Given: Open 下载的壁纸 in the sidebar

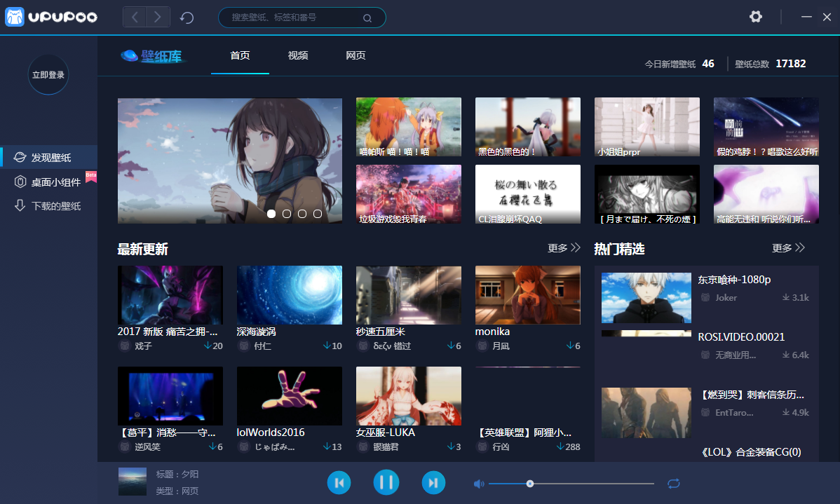Looking at the screenshot, I should 56,206.
